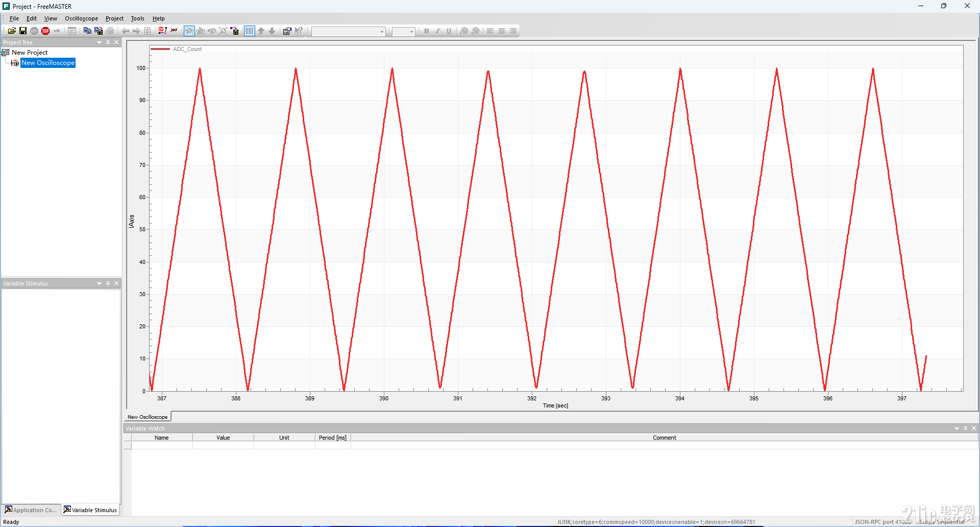
Task: Click the context help pointer icon
Action: pyautogui.click(x=299, y=31)
